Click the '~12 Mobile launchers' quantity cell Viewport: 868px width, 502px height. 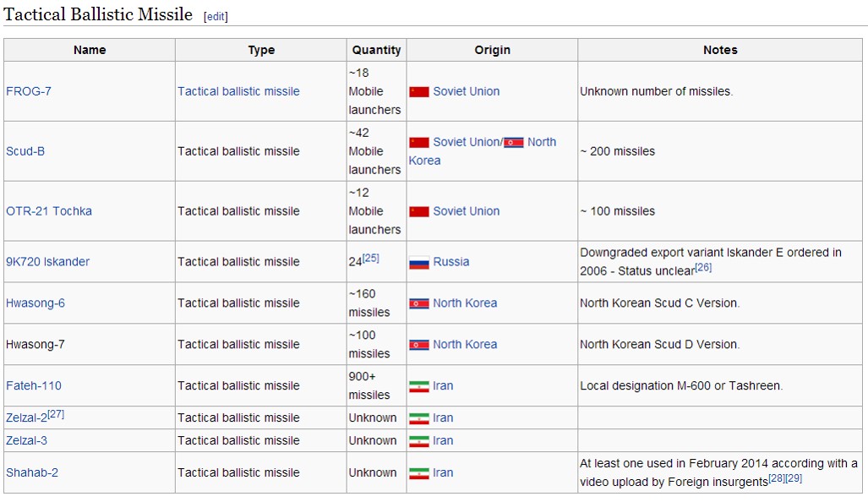coord(374,211)
